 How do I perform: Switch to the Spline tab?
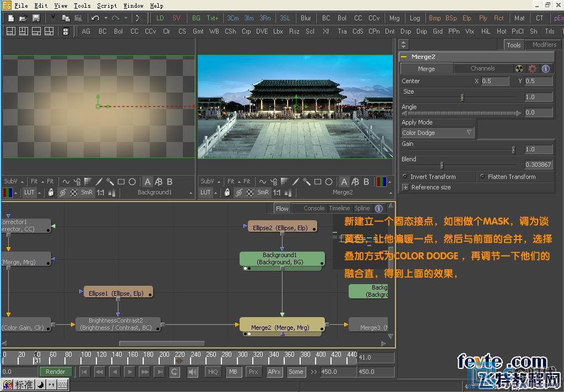click(x=362, y=208)
